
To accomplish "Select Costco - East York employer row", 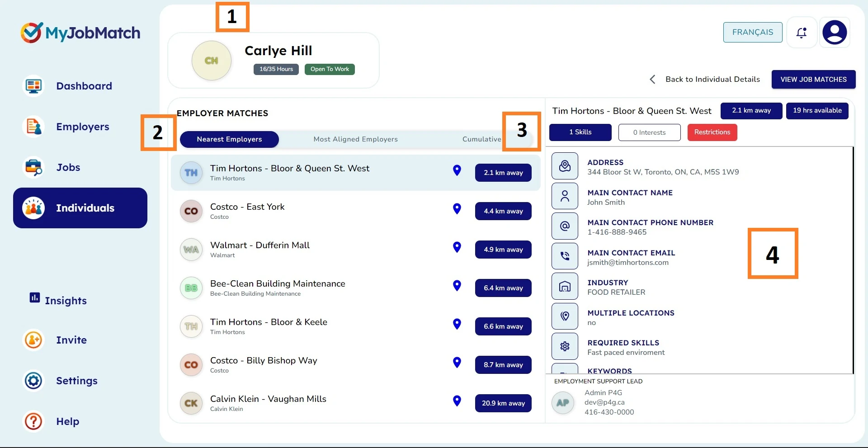I will (x=356, y=211).
